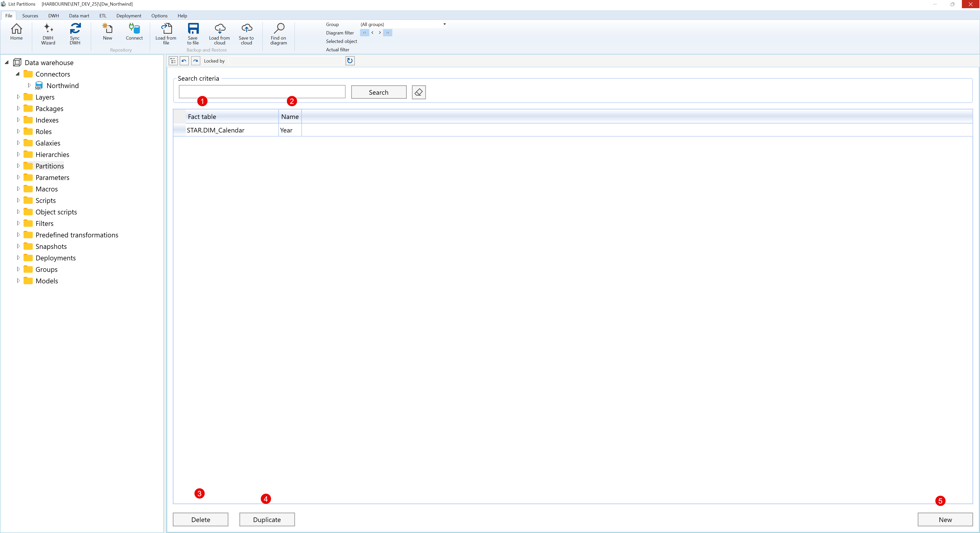
Task: Click the tree view list icon
Action: click(173, 61)
